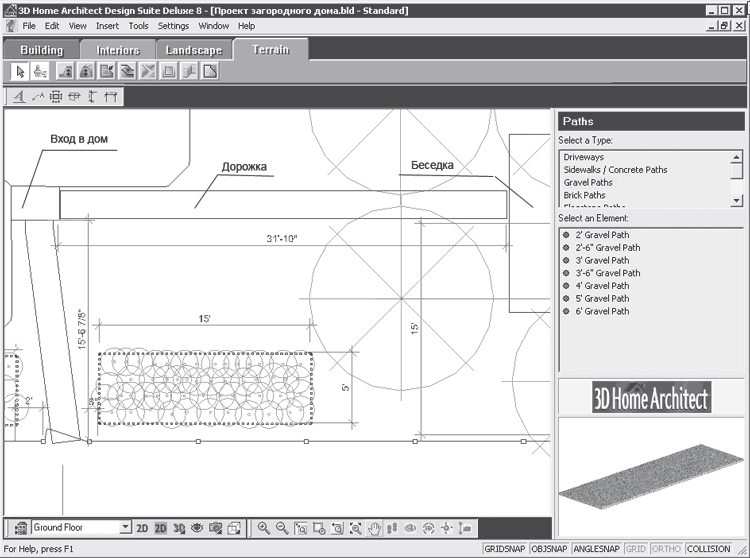Toggle GRIDSNAP in status bar
Viewport: 750px width, 558px height.
click(505, 549)
